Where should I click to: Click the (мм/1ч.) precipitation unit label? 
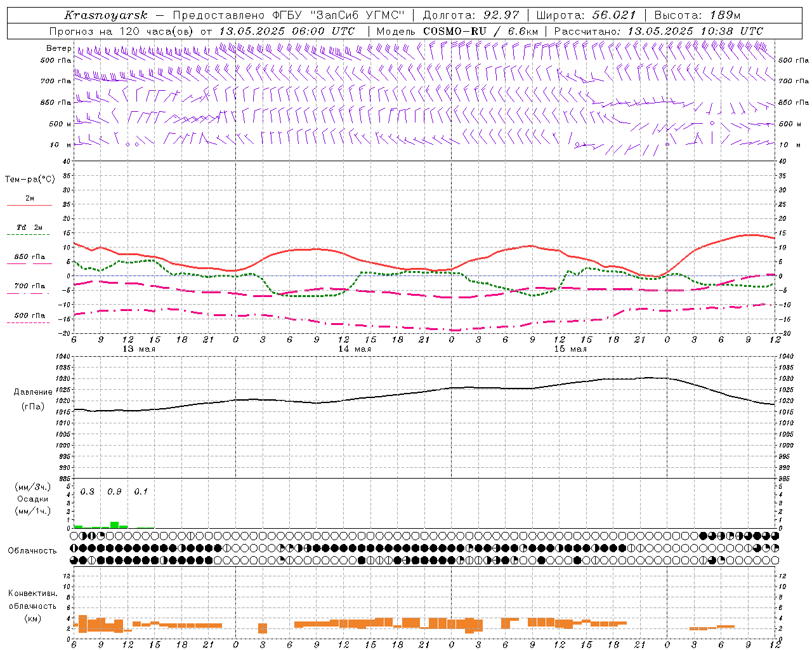(32, 511)
